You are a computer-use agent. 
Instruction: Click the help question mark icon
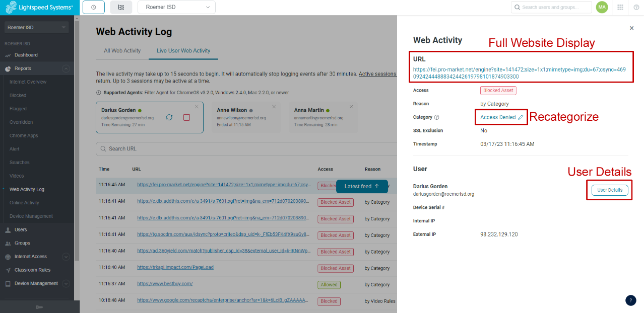pos(636,7)
